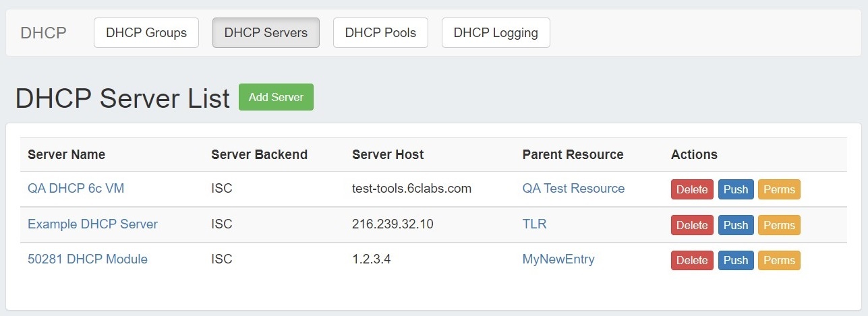Edit Perms for QA DHCP 6c VM
Screen dimensions: 868x316
pyautogui.click(x=779, y=189)
